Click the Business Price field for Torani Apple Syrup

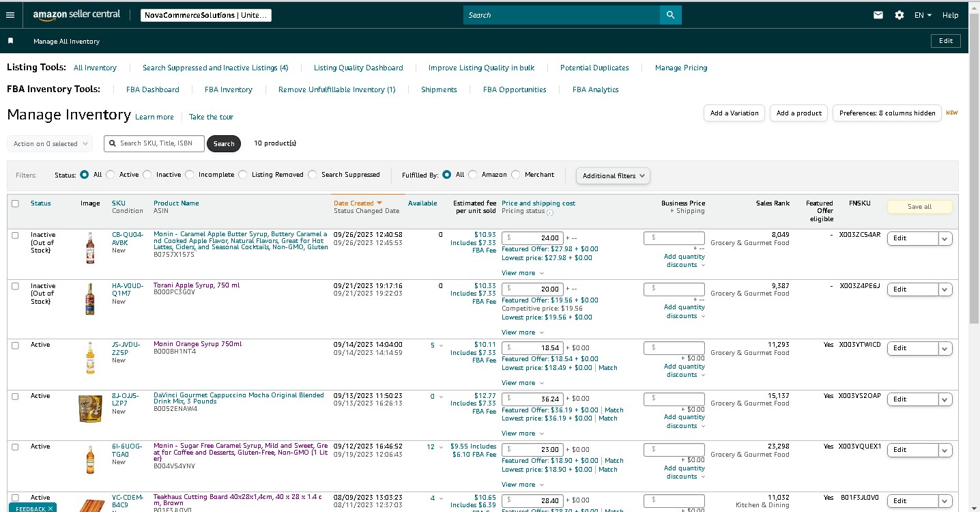(x=674, y=289)
